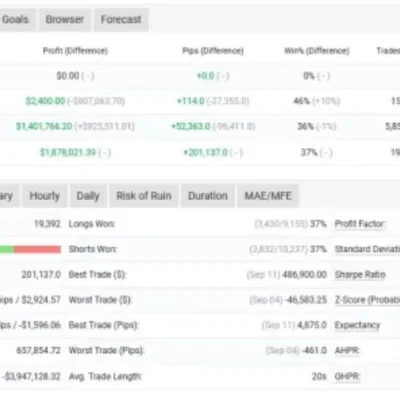Click the -$3,947,128.32 value
The height and width of the screenshot is (400, 400).
click(31, 377)
